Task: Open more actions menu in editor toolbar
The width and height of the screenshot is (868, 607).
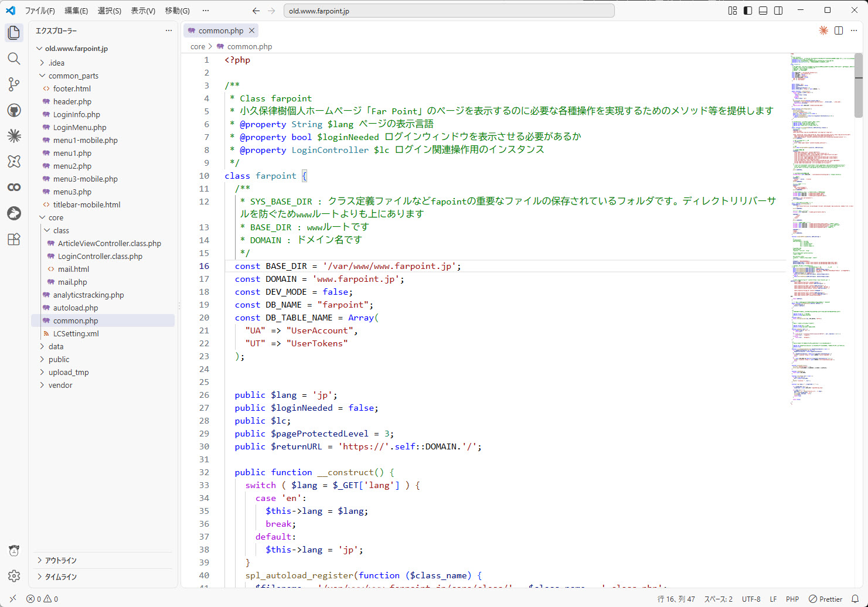Action: tap(854, 30)
